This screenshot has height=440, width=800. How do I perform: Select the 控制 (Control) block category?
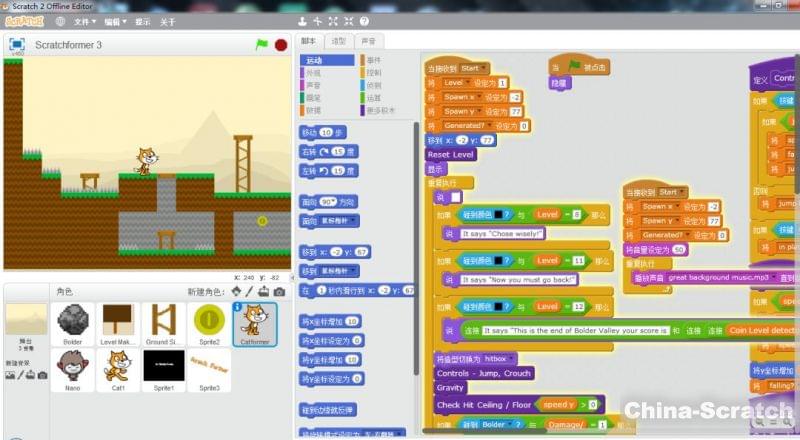point(373,73)
